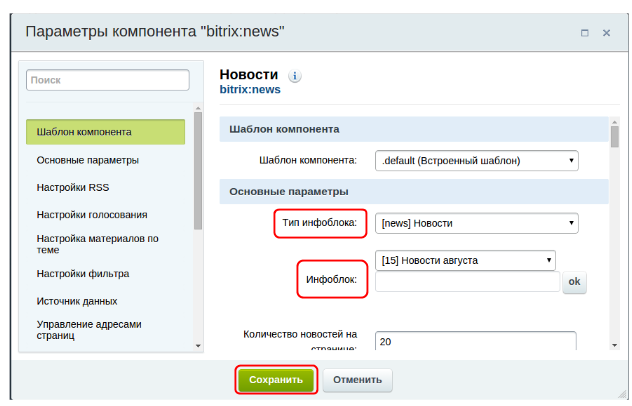Select Настройка материалов по теме
This screenshot has width=632, height=406.
click(x=97, y=244)
